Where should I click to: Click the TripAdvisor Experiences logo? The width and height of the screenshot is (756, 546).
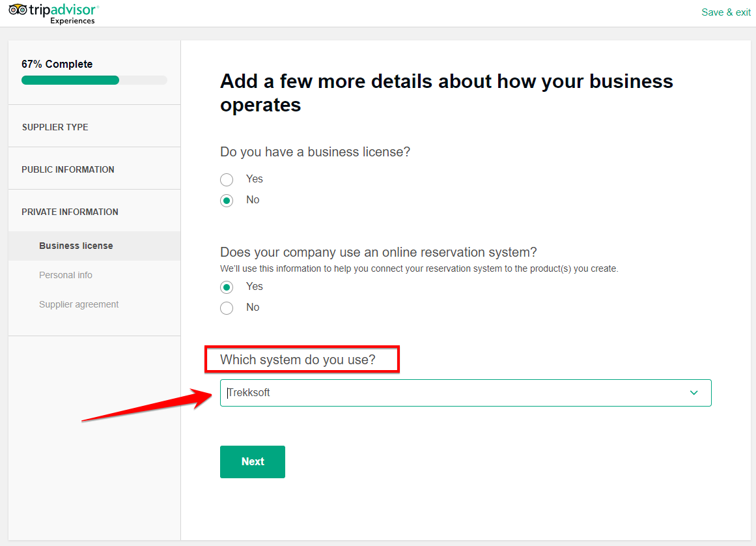pyautogui.click(x=53, y=13)
